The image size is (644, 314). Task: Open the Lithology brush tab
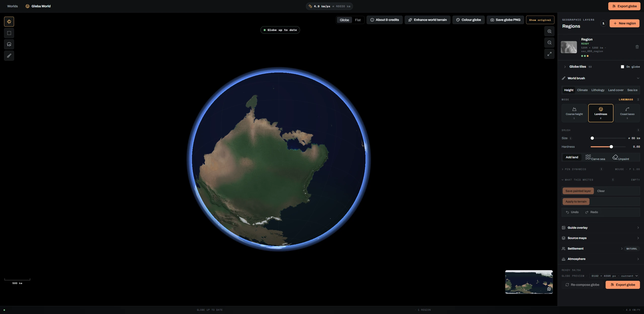[x=598, y=90]
